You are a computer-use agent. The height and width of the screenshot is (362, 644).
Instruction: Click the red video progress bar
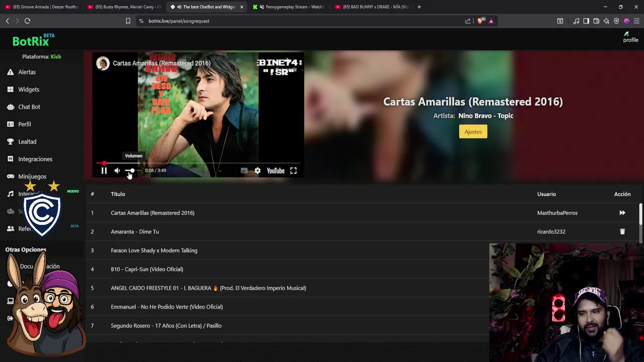[x=198, y=163]
